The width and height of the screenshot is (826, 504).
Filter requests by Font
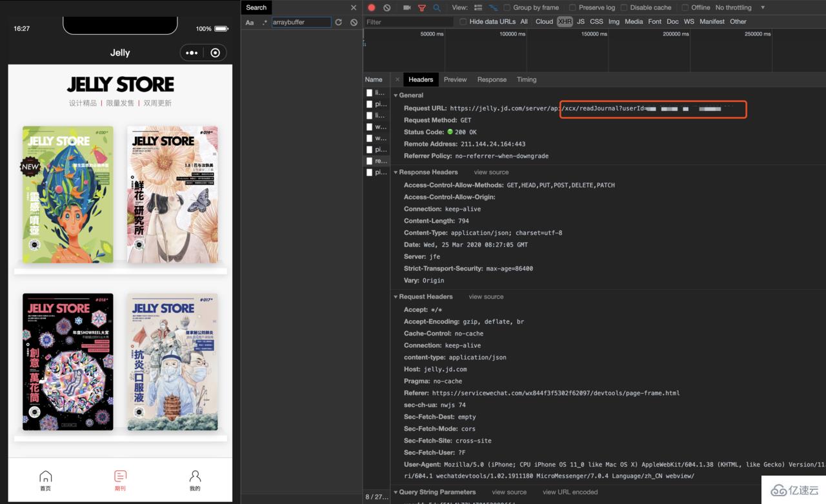(655, 22)
